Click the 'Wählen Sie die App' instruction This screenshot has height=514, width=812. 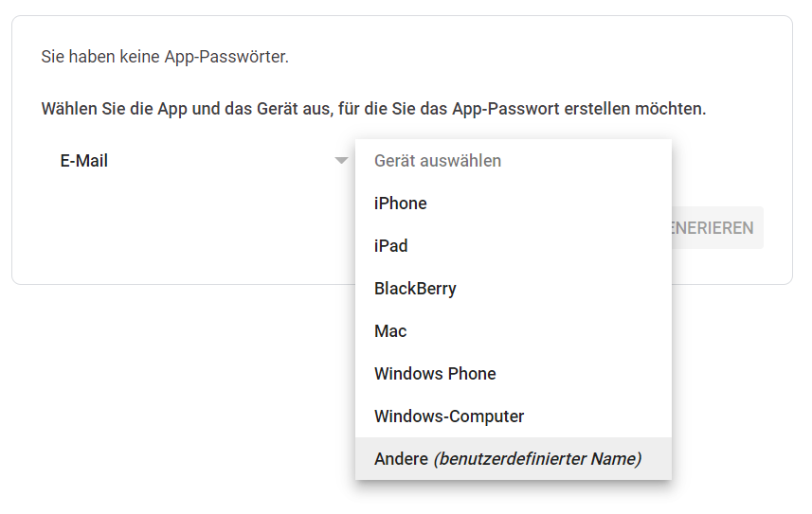click(x=373, y=109)
